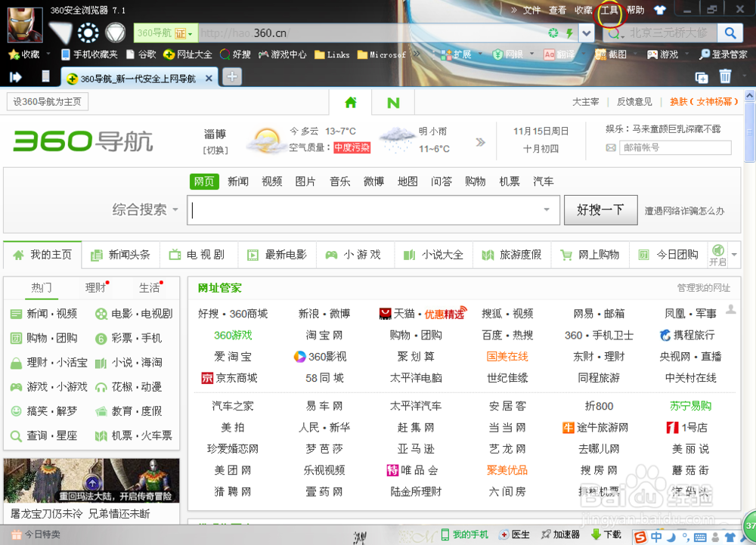This screenshot has width=756, height=545.
Task: Open 游戏中心 bookmark
Action: point(283,54)
